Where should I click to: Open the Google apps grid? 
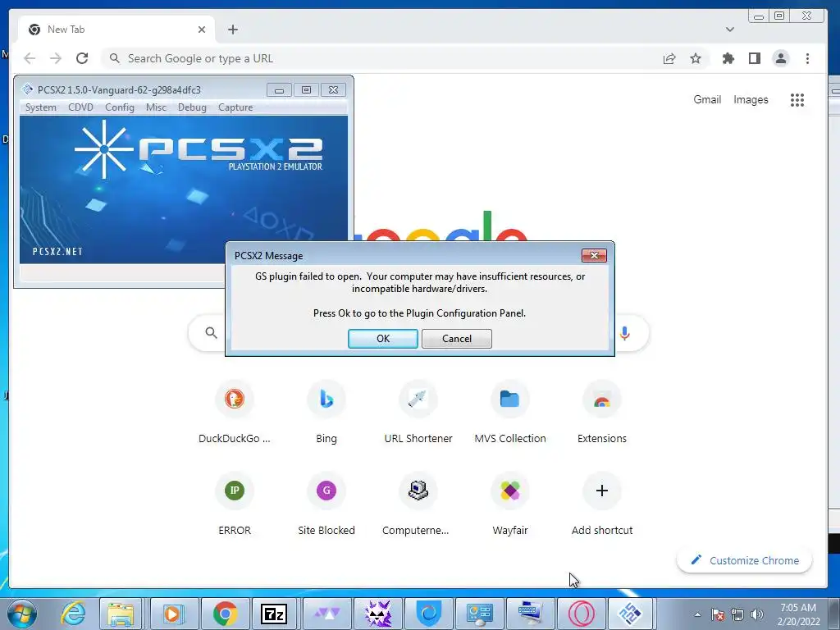tap(797, 99)
